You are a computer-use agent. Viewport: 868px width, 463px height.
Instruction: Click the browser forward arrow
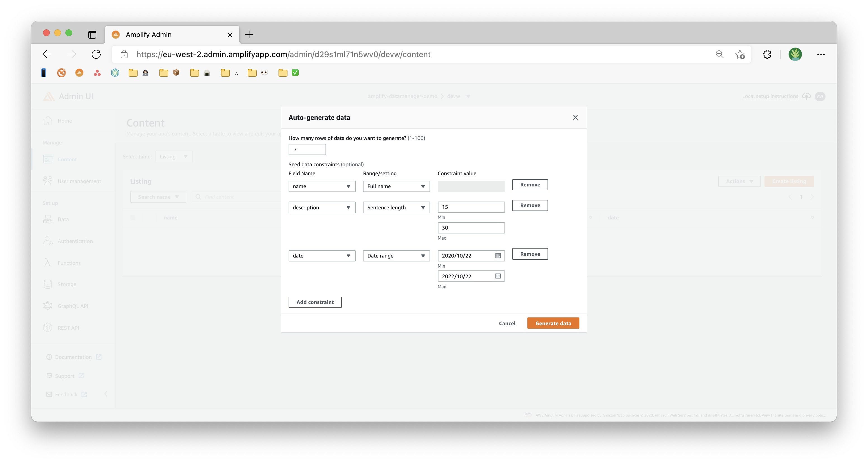pos(71,54)
